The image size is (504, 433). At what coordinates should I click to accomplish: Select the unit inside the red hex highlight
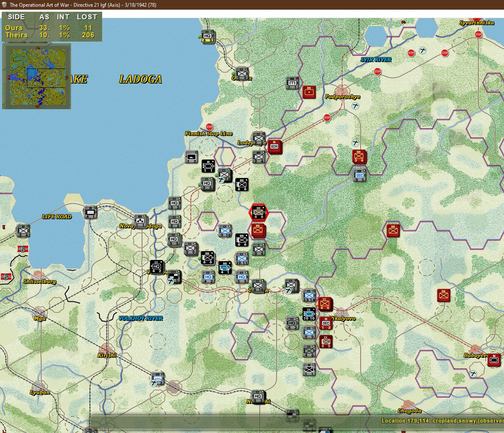point(259,213)
